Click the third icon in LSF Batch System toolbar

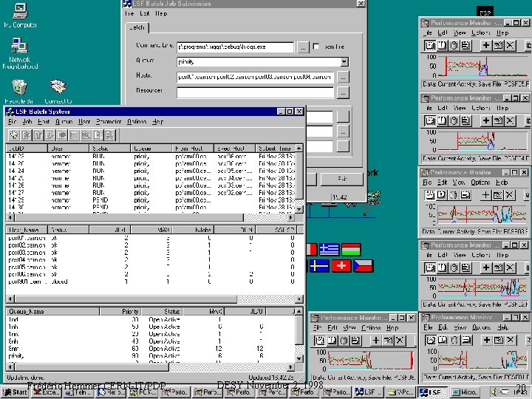(x=38, y=135)
